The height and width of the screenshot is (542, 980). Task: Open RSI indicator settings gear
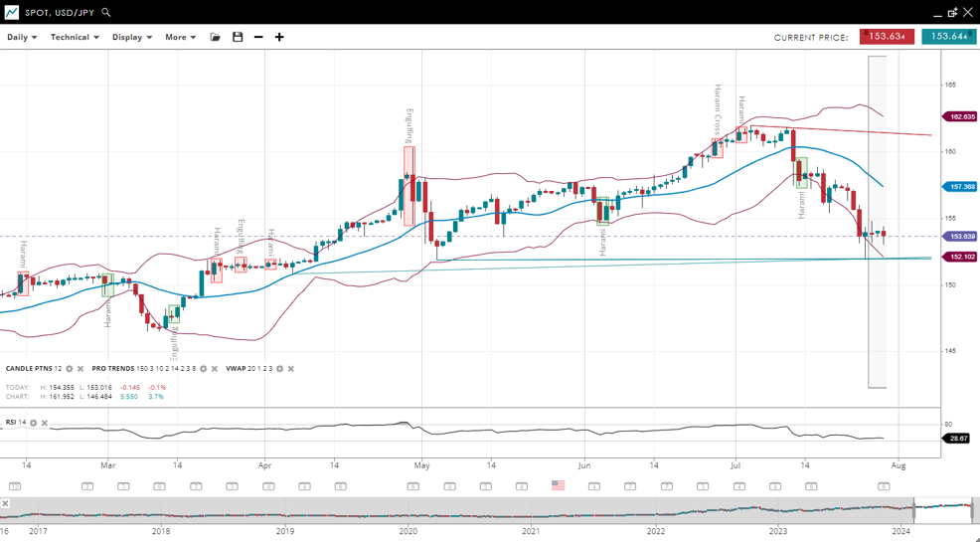[33, 423]
